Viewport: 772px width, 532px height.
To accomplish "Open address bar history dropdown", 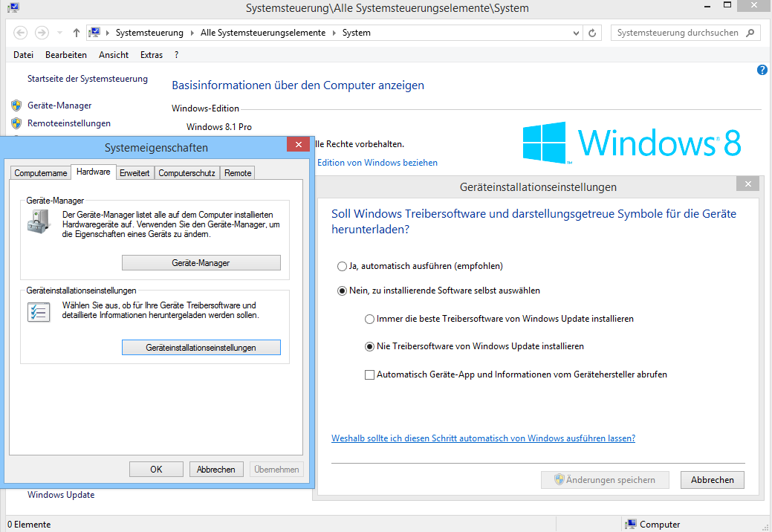I will (x=576, y=33).
